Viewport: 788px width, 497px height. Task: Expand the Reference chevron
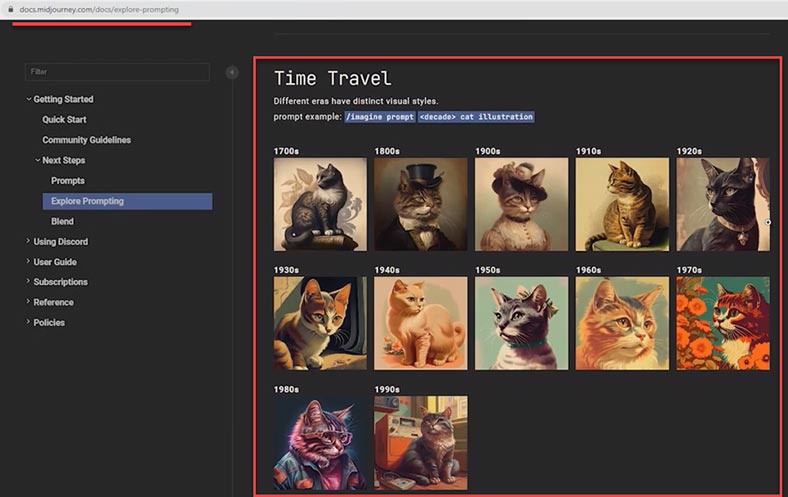28,302
